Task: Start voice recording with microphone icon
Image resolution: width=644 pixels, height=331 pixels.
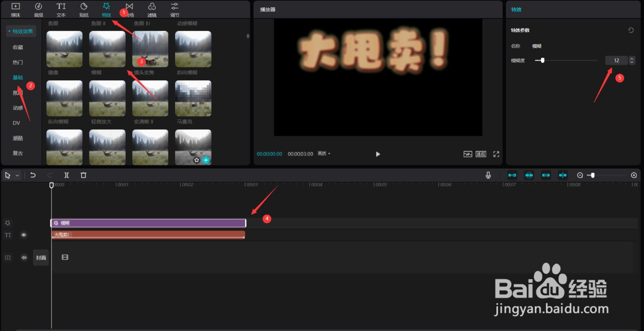Action: 488,175
